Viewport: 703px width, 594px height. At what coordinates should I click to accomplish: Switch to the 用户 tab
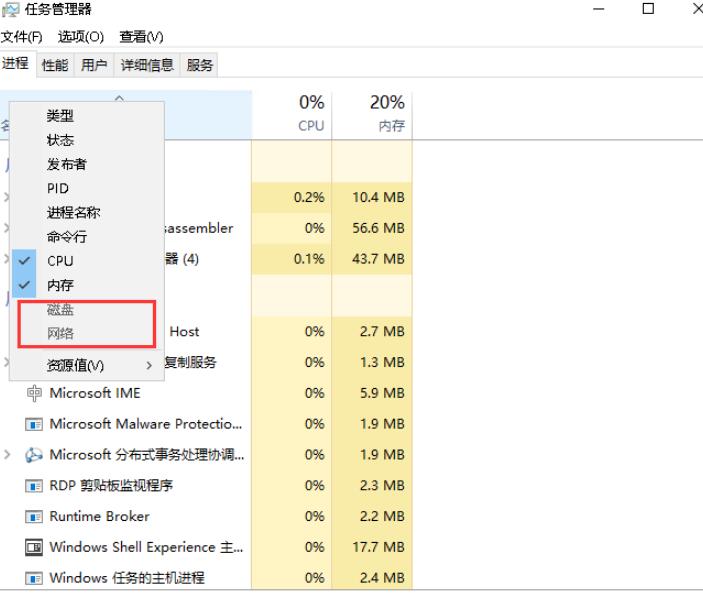pos(94,65)
